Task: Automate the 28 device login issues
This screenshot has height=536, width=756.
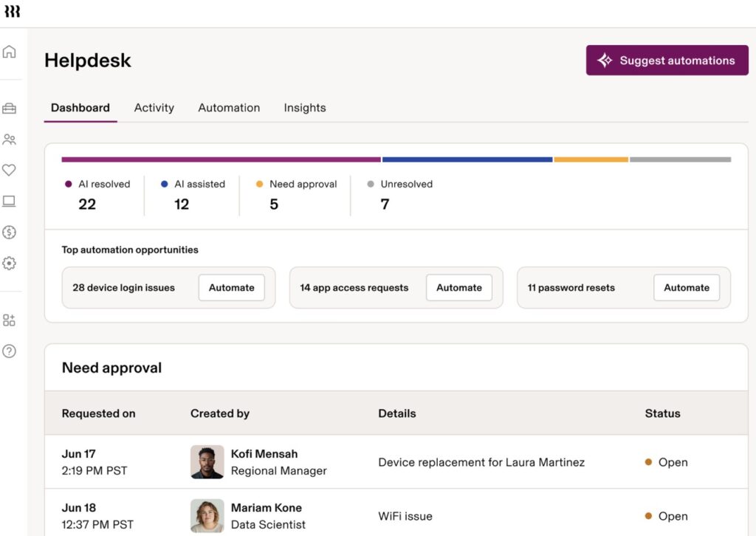Action: (231, 288)
